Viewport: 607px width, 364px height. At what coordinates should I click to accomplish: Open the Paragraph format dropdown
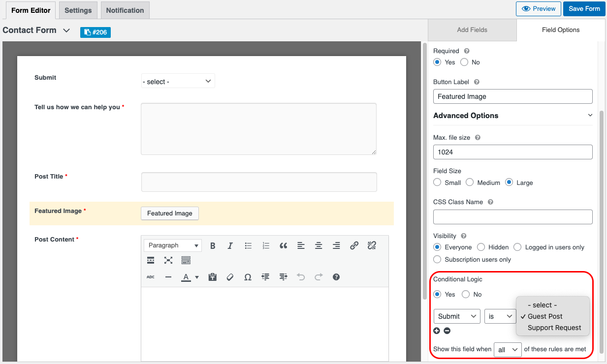173,245
